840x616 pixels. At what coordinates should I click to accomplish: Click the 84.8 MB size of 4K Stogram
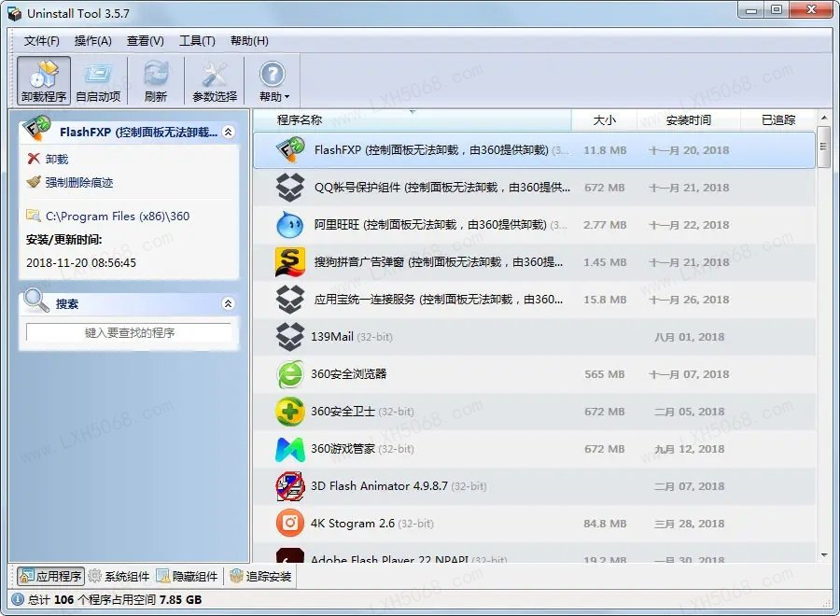coord(605,524)
